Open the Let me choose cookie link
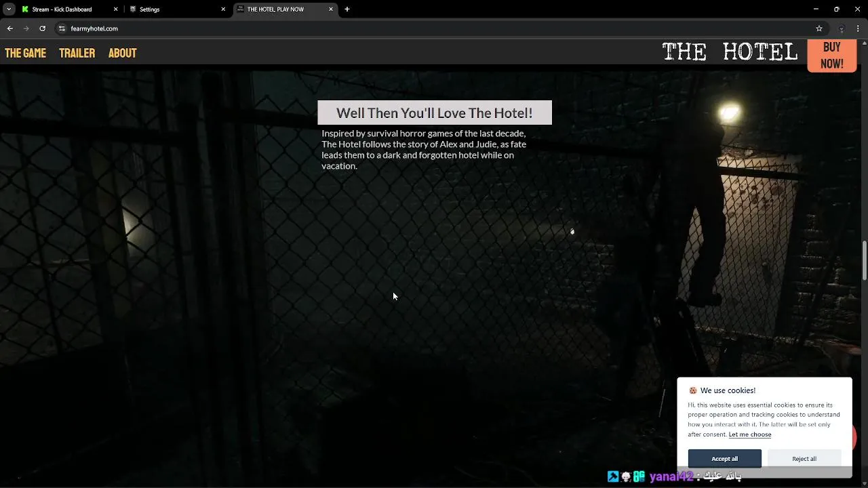Screen dimensions: 868x488 pos(749,434)
